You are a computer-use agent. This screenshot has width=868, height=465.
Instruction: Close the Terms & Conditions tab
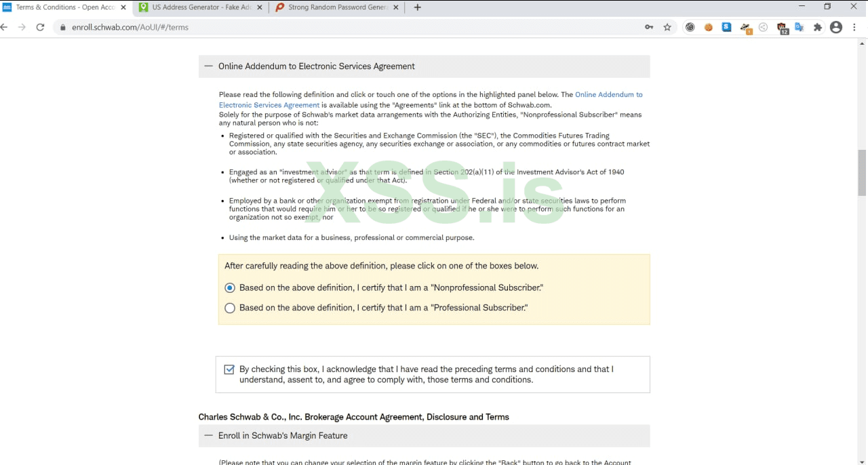point(123,7)
